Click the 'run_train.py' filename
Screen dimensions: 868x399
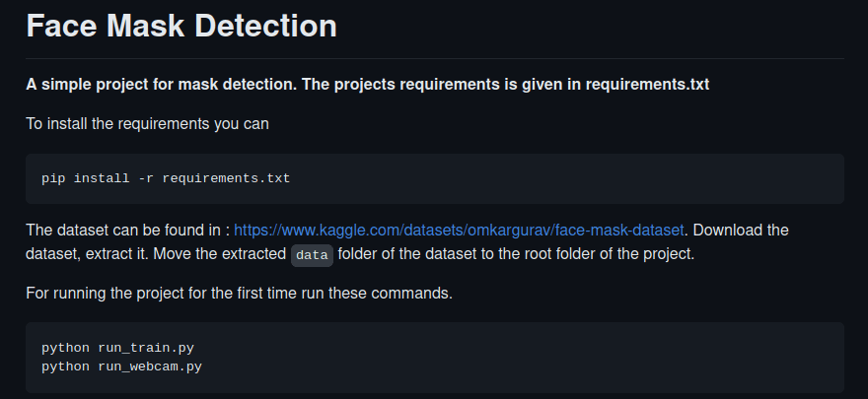[146, 348]
